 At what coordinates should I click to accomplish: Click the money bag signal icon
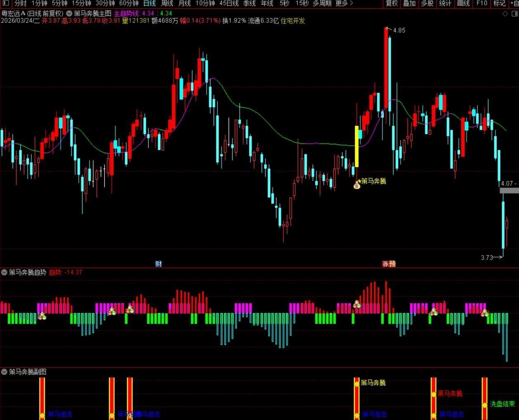[357, 185]
